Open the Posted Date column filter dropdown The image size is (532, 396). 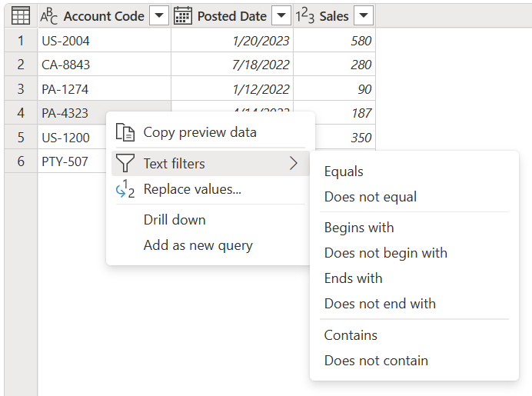pyautogui.click(x=281, y=15)
